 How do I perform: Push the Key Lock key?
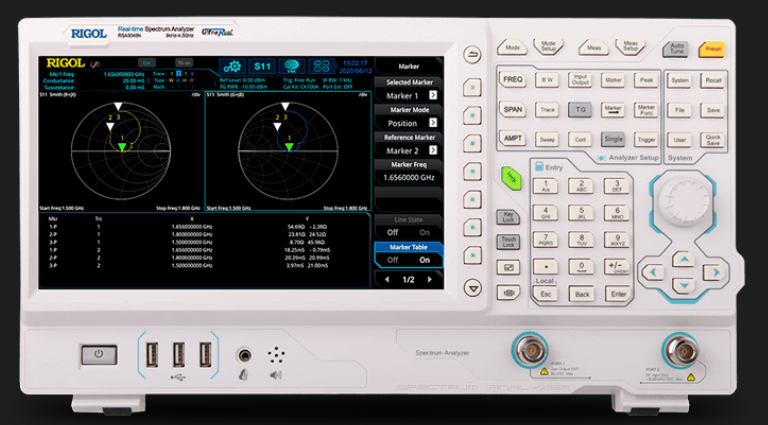tap(508, 217)
